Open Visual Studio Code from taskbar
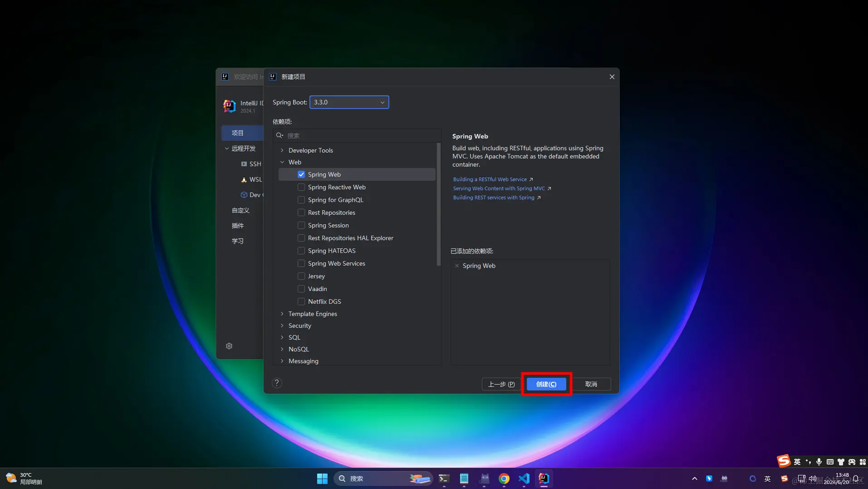Screen dimensions: 868x489 click(524, 479)
